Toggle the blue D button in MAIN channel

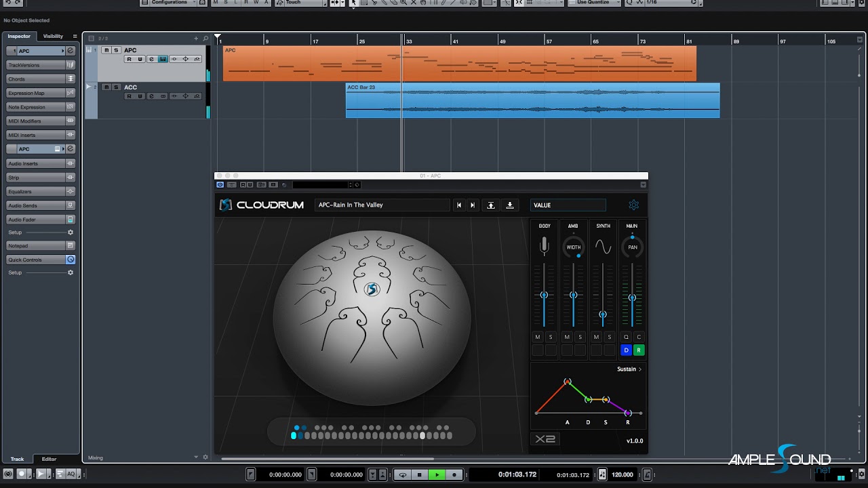point(626,350)
